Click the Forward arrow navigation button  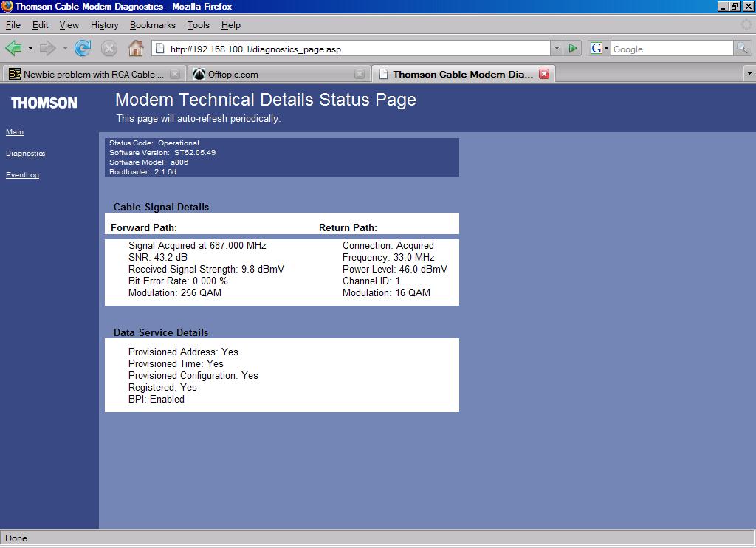click(47, 49)
